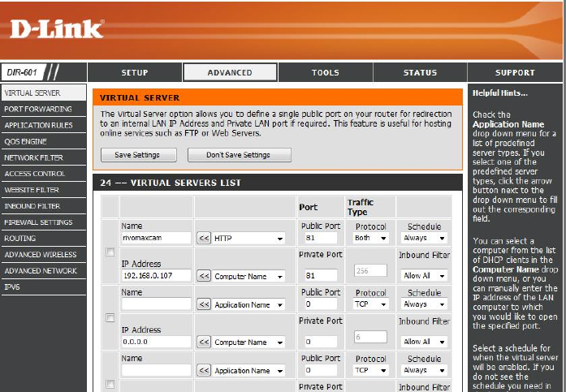Image resolution: width=566 pixels, height=392 pixels.
Task: Click DIR-601 model label
Action: click(22, 72)
